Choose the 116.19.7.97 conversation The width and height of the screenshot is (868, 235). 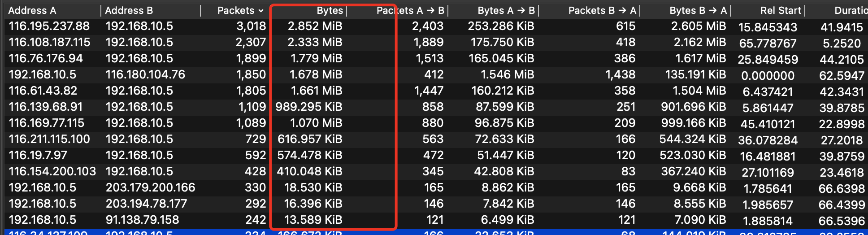click(38, 155)
